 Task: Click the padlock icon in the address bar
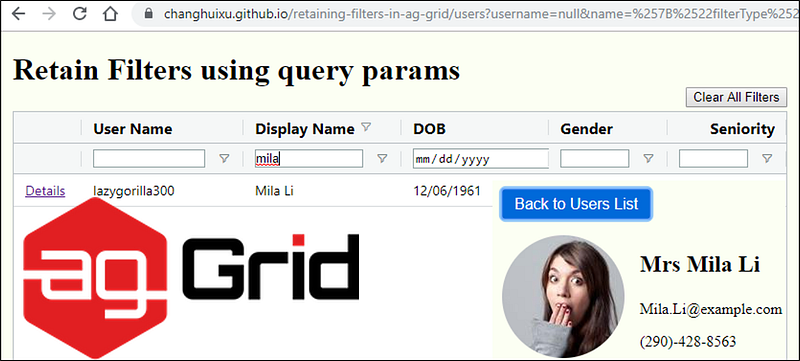point(148,14)
